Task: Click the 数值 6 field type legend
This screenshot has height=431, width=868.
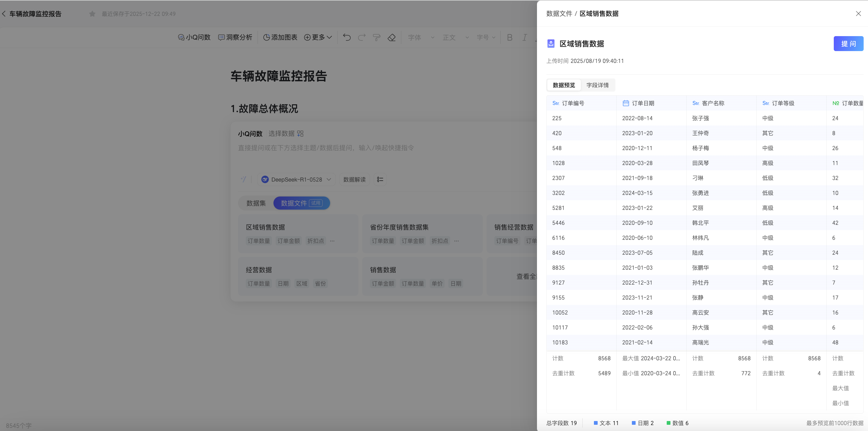Action: click(678, 423)
